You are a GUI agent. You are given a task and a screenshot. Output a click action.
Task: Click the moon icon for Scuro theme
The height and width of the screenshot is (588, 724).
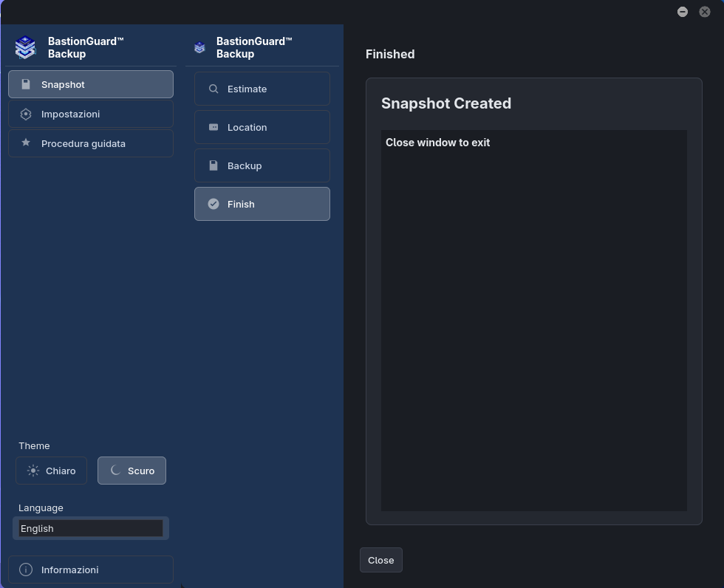point(115,470)
